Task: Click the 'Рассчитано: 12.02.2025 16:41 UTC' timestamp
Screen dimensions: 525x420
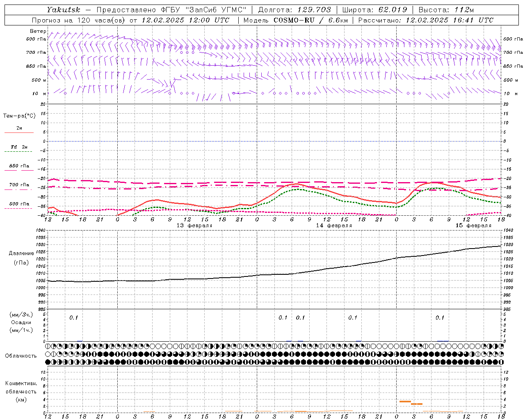Action: point(426,20)
